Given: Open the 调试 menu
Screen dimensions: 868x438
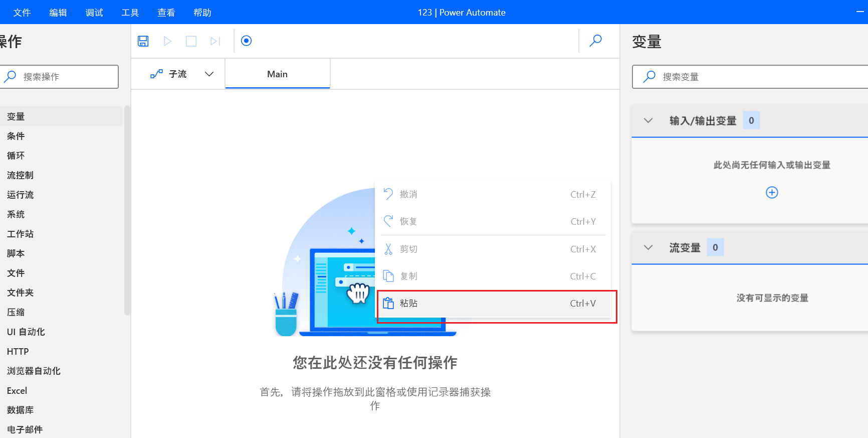Looking at the screenshot, I should point(94,13).
